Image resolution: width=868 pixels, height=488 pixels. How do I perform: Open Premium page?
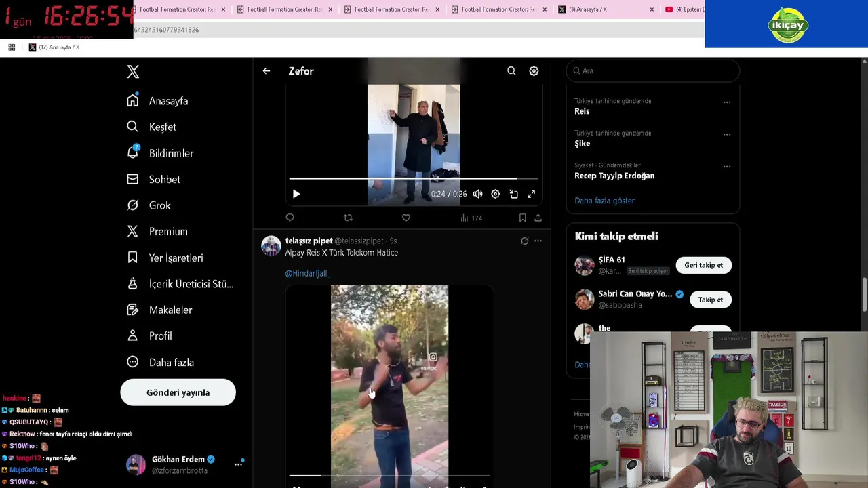pos(157,231)
